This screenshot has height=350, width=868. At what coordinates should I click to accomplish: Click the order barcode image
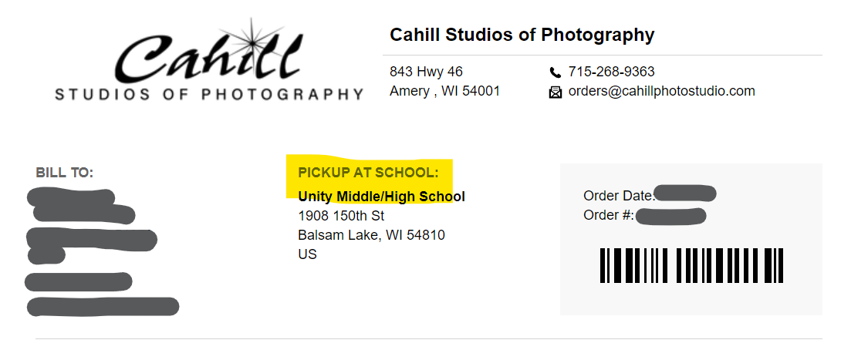coord(691,266)
